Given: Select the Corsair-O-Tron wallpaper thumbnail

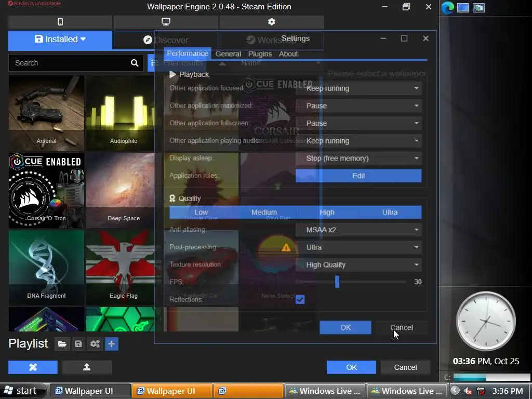Looking at the screenshot, I should coord(46,190).
